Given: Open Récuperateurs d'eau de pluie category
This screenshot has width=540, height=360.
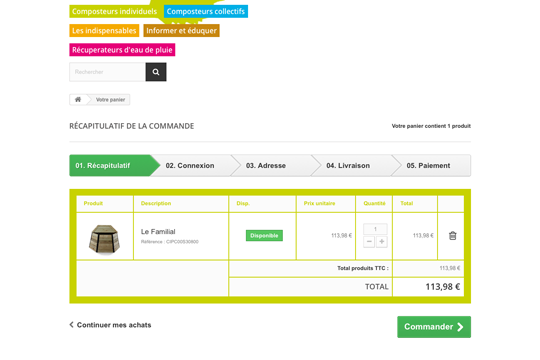Looking at the screenshot, I should pos(122,50).
